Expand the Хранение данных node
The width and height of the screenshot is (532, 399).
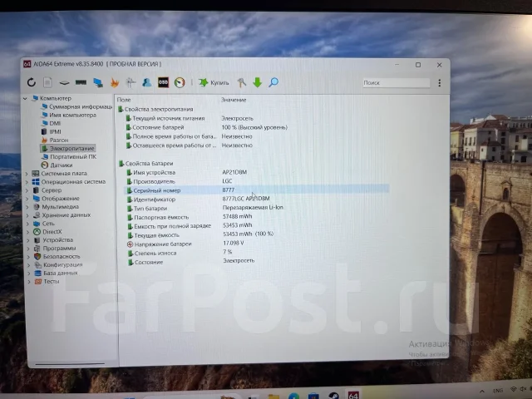[x=27, y=215]
